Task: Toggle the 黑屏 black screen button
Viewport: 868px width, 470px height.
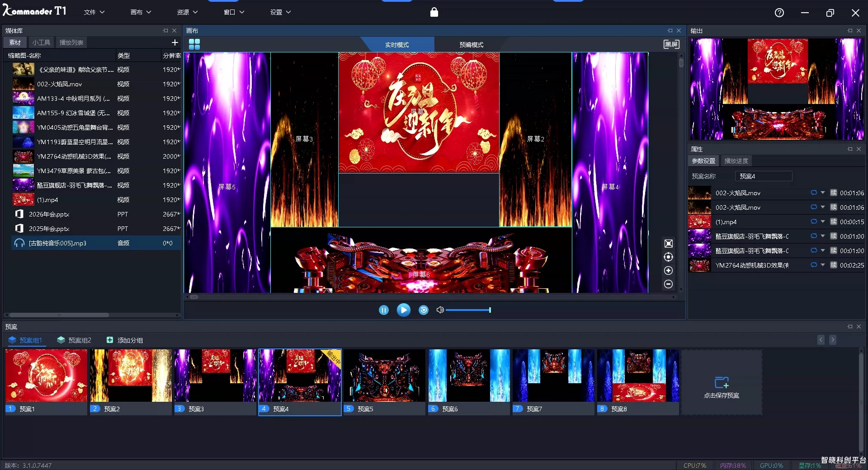Action: click(671, 44)
